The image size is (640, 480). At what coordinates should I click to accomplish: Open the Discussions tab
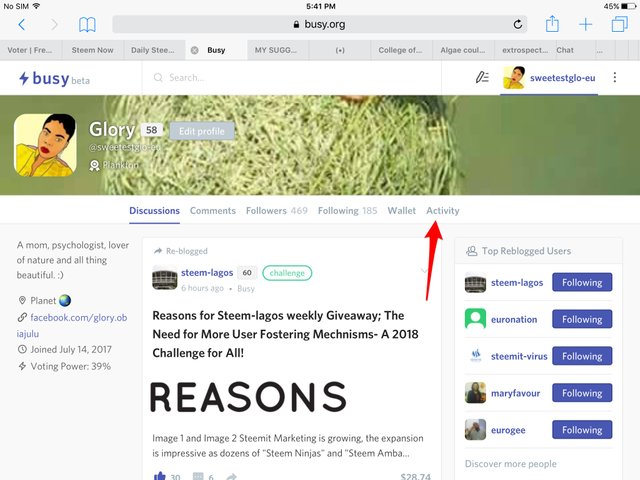coord(154,211)
